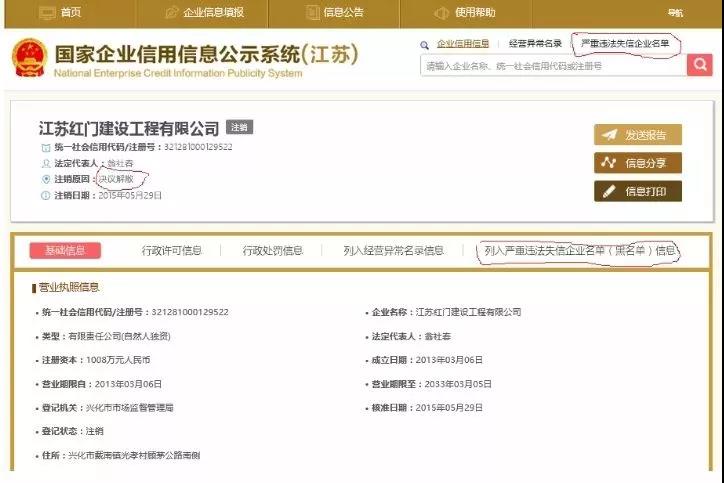Click the red search magnifier button
Image resolution: width=724 pixels, height=483 pixels.
[x=699, y=65]
